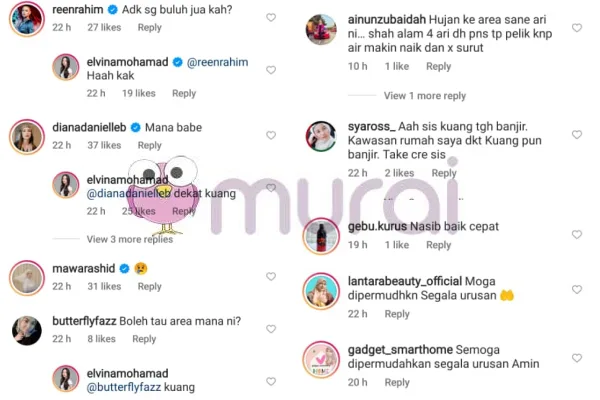This screenshot has height=400, width=600.
Task: Toggle like on elvinamohamad's reply to butterflyfazz
Action: [271, 381]
